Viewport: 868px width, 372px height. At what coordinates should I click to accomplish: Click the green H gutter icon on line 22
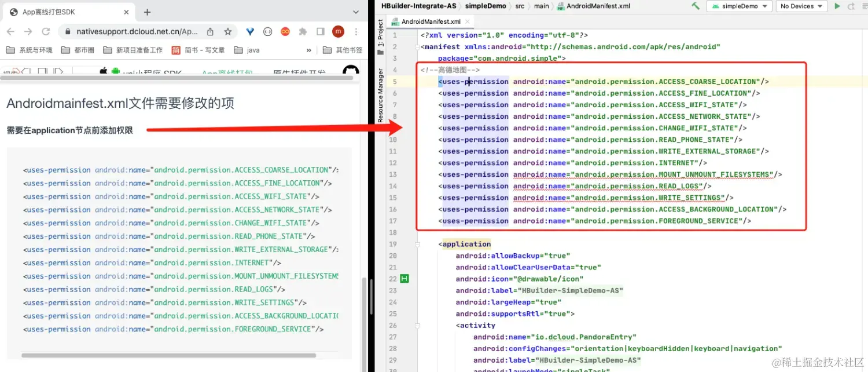pos(404,279)
